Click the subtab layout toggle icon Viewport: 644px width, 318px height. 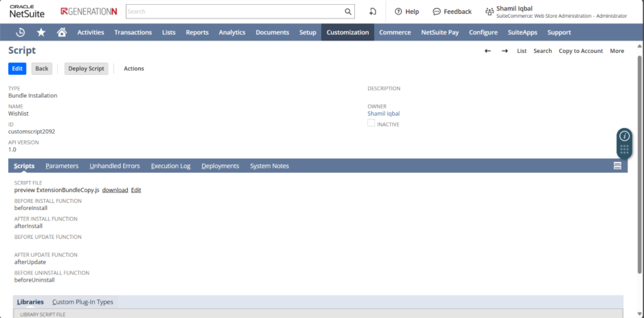[x=617, y=166]
